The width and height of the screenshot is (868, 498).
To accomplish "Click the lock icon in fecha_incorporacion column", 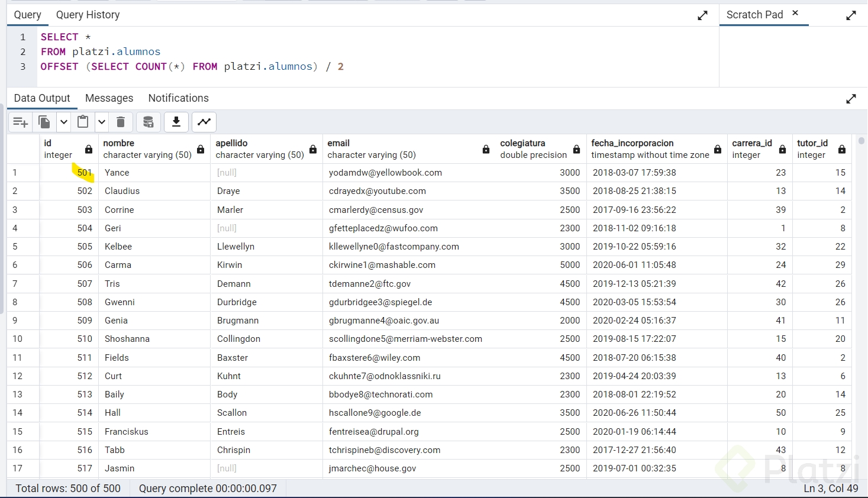I will (718, 149).
